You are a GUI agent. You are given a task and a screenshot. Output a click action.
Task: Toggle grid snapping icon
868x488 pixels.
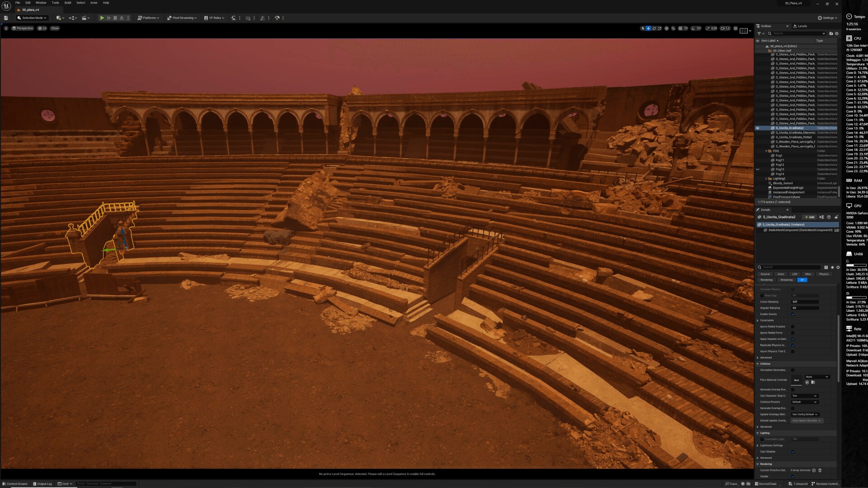pyautogui.click(x=680, y=28)
